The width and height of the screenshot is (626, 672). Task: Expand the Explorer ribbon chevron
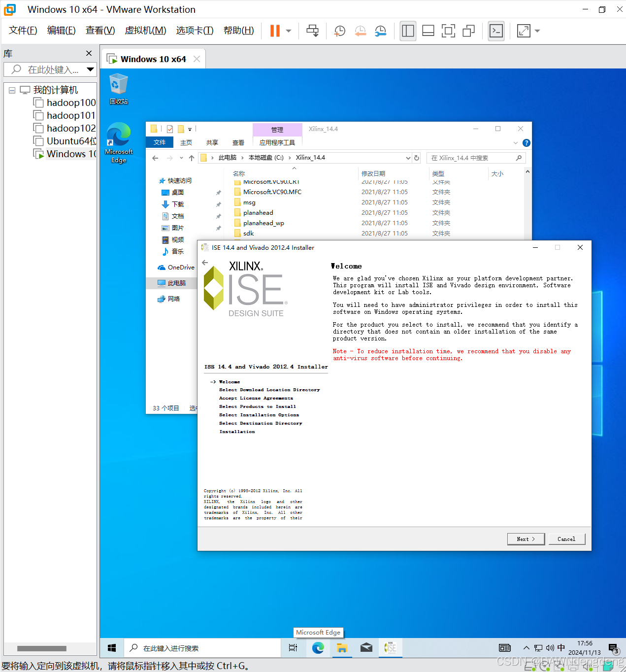pos(516,143)
